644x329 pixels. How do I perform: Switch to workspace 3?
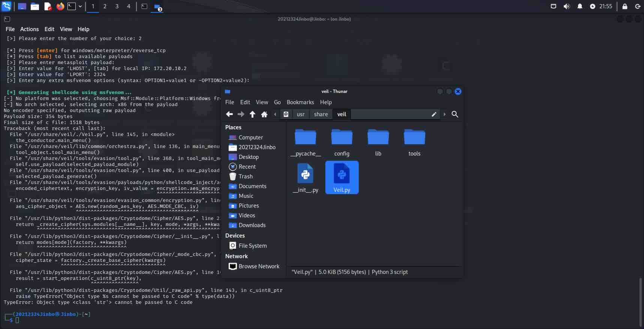click(117, 6)
